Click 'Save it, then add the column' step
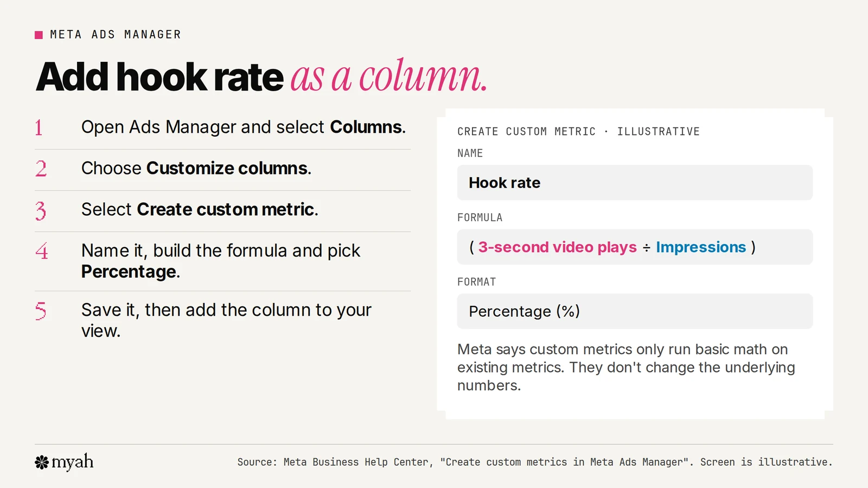Image resolution: width=868 pixels, height=488 pixels. click(226, 320)
